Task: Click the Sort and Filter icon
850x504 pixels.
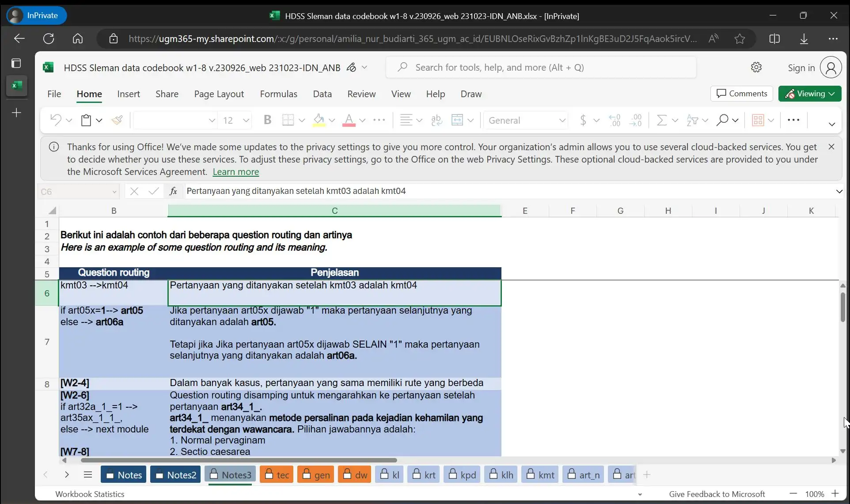Action: pyautogui.click(x=692, y=120)
